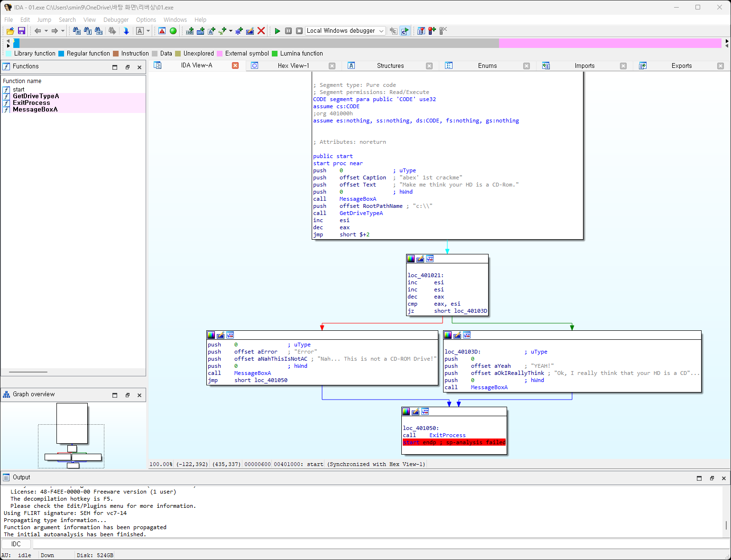Click the boxed 'A' strings icon
The height and width of the screenshot is (560, 731).
tap(140, 31)
